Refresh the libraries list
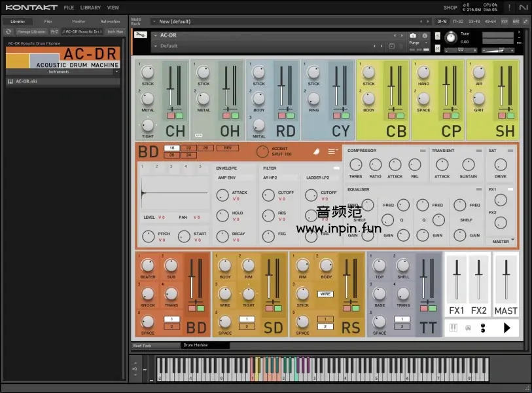 coord(9,31)
